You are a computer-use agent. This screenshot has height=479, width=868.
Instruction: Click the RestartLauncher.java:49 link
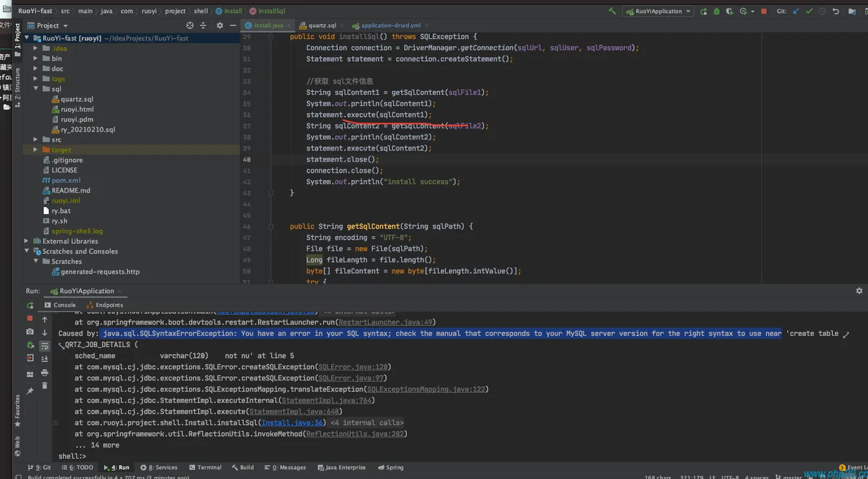(385, 322)
